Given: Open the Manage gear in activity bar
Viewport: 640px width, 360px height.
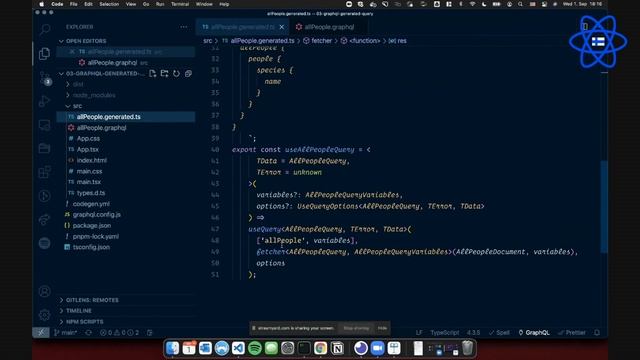Looking at the screenshot, I should [44, 315].
